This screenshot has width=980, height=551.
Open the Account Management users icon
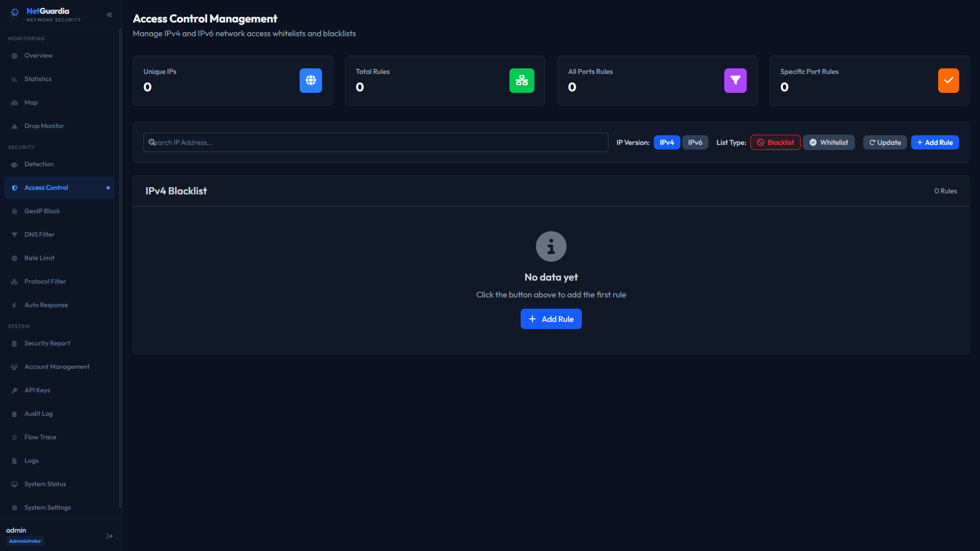[x=14, y=367]
